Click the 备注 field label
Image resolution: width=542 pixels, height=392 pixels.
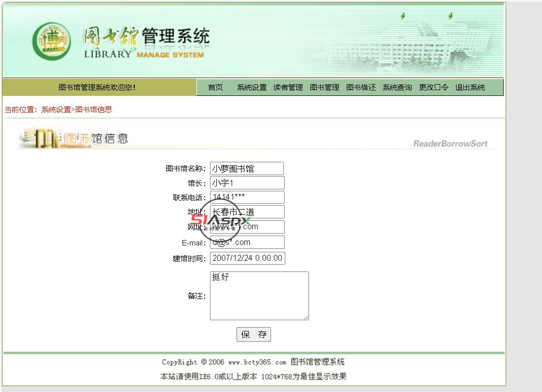[197, 296]
